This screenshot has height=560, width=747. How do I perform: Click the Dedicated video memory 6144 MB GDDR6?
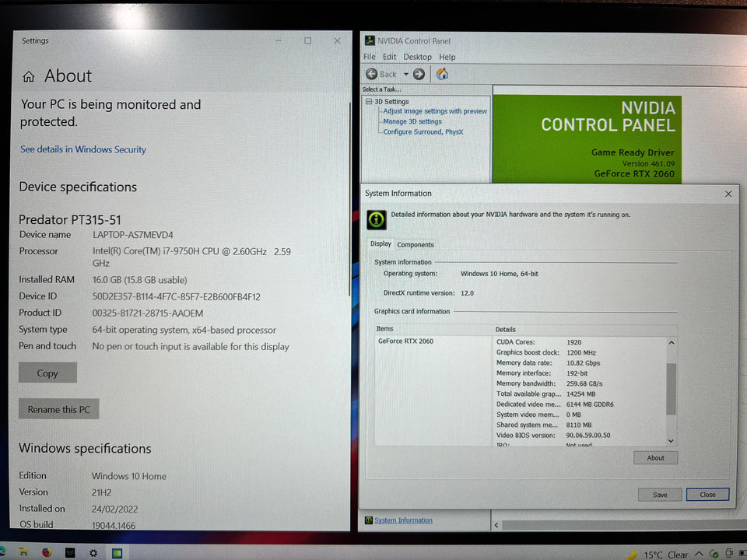click(x=590, y=404)
